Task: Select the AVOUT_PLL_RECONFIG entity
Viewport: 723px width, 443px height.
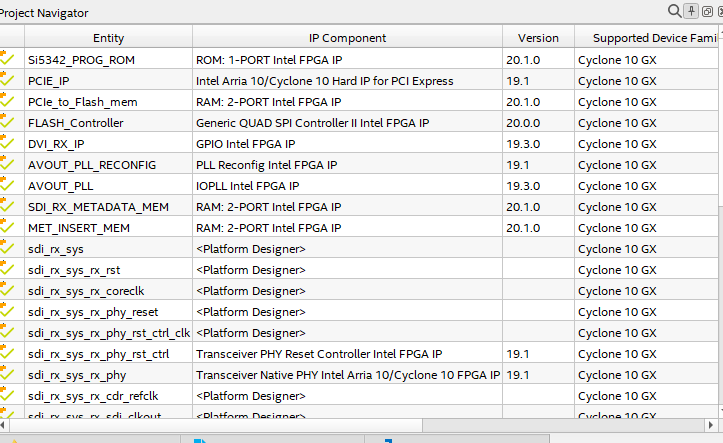Action: pyautogui.click(x=92, y=165)
